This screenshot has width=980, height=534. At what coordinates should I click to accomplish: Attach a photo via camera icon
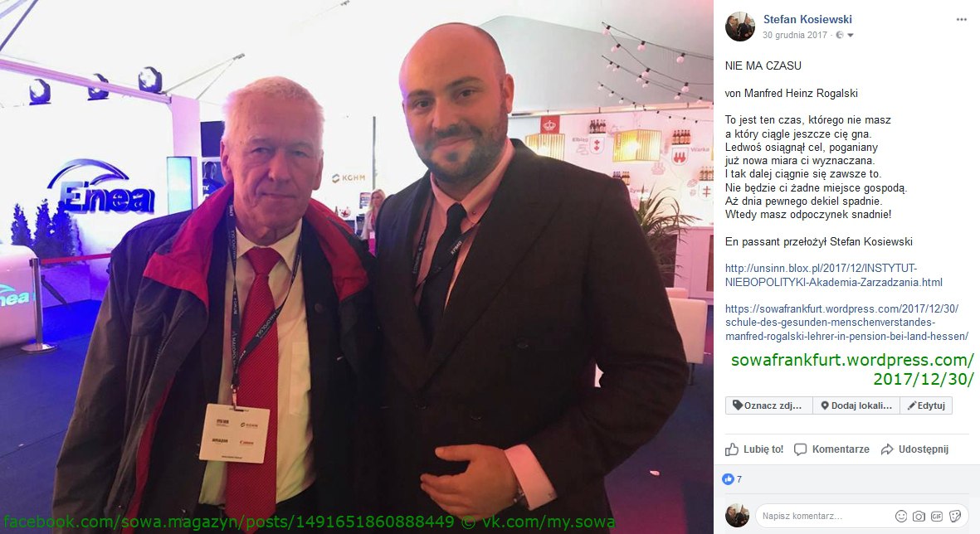919,517
